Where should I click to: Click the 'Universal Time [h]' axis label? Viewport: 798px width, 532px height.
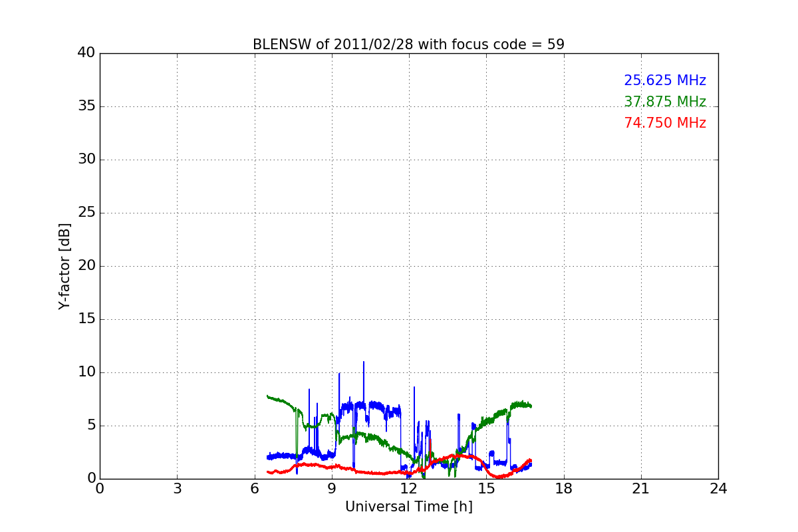409,507
